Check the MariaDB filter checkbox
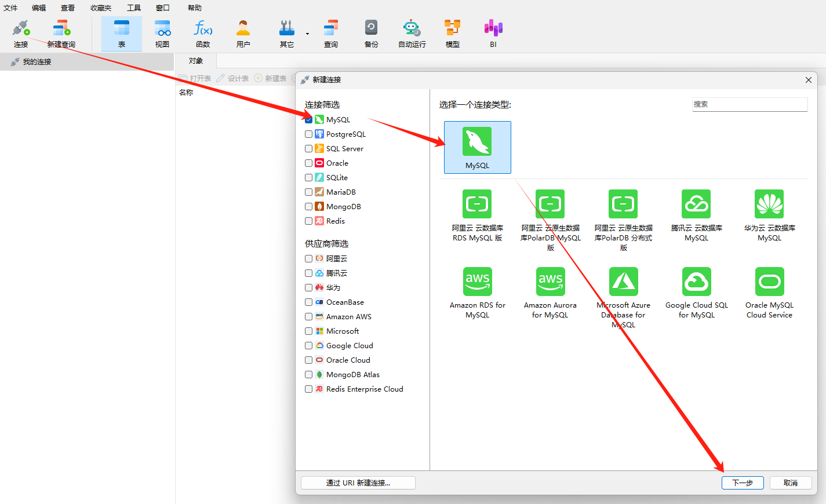826x504 pixels. click(x=309, y=192)
